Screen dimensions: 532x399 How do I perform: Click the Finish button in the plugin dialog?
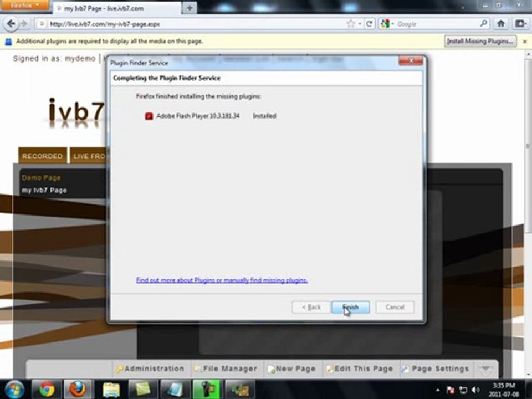[350, 307]
